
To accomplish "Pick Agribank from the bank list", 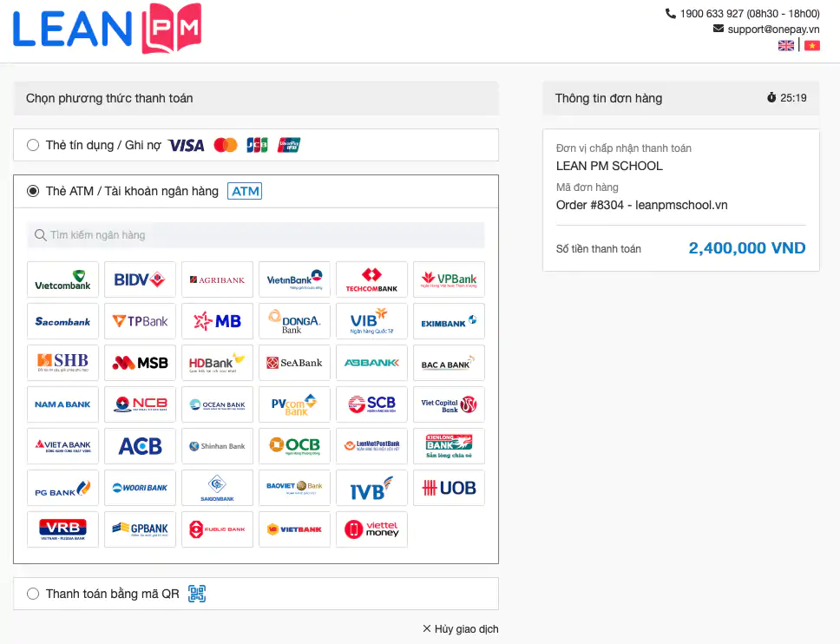I will (x=217, y=279).
